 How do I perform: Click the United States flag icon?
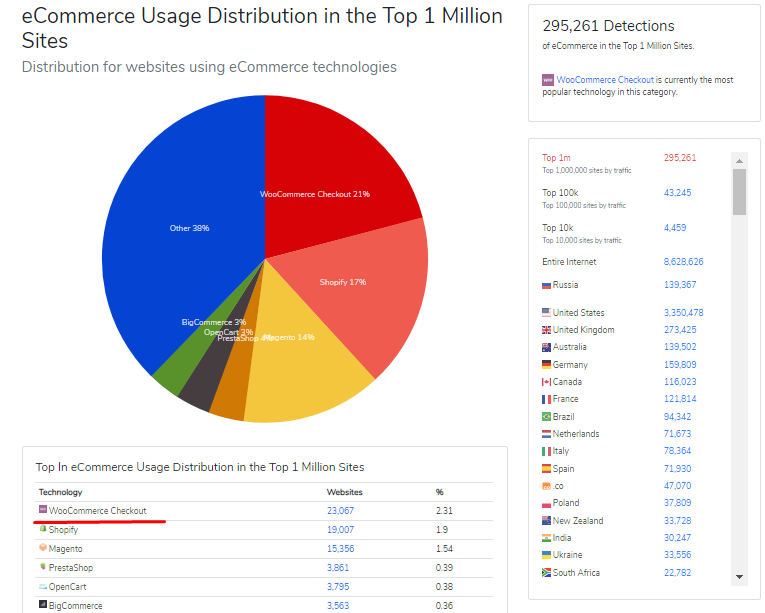pos(546,312)
